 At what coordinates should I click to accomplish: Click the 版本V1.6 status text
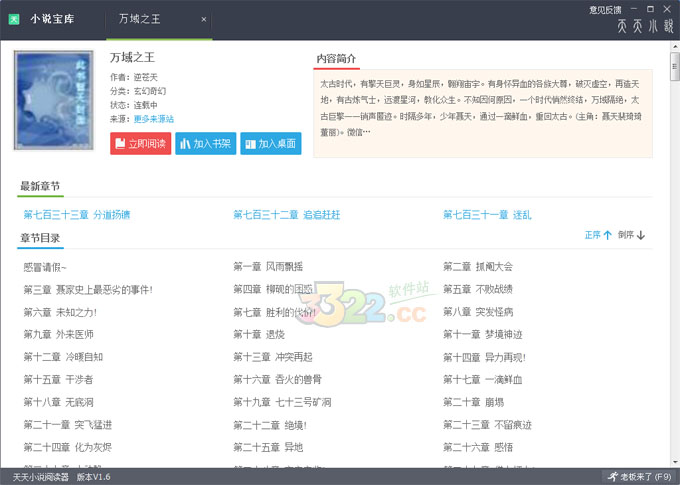pyautogui.click(x=93, y=477)
